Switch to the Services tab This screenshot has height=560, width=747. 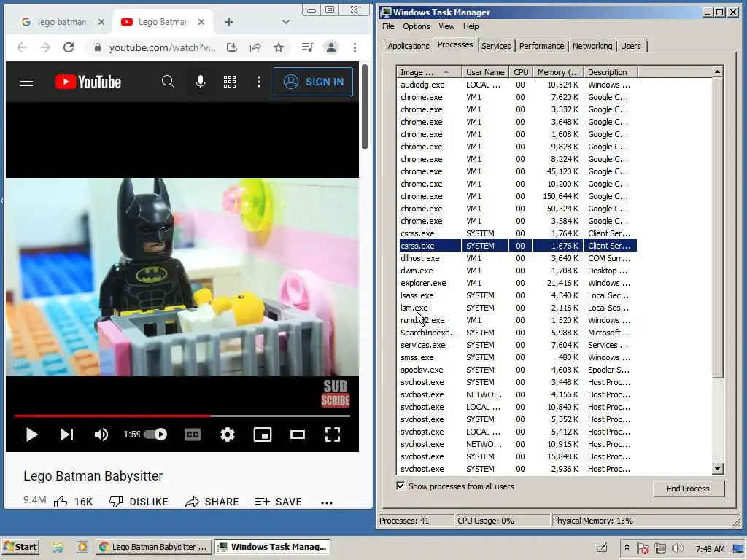[x=496, y=46]
